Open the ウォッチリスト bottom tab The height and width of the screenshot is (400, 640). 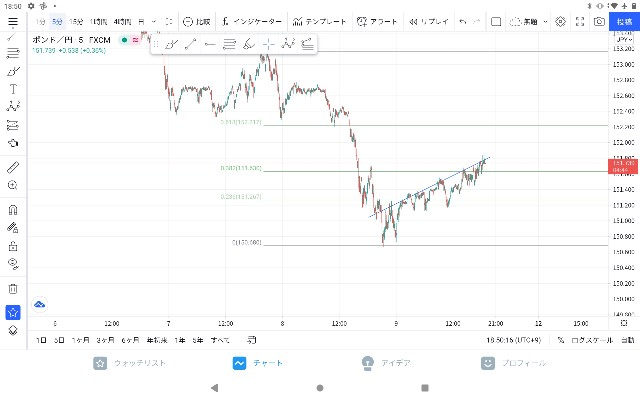pos(129,363)
